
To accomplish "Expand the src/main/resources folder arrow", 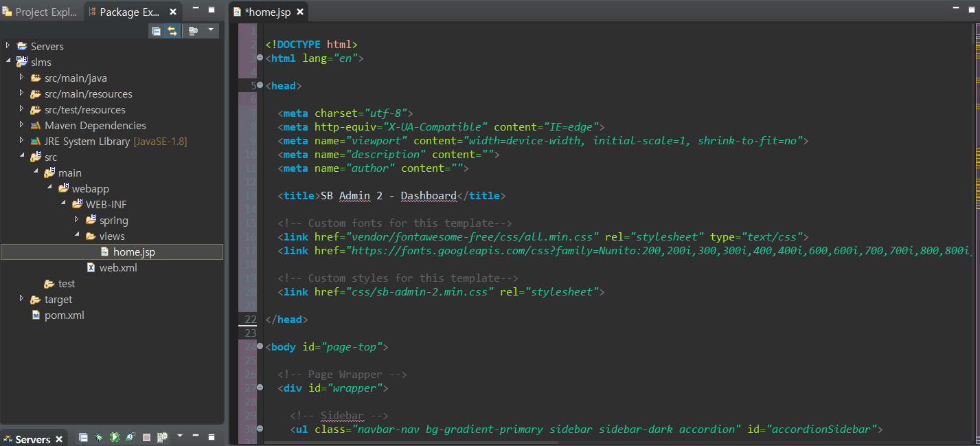I will point(21,93).
